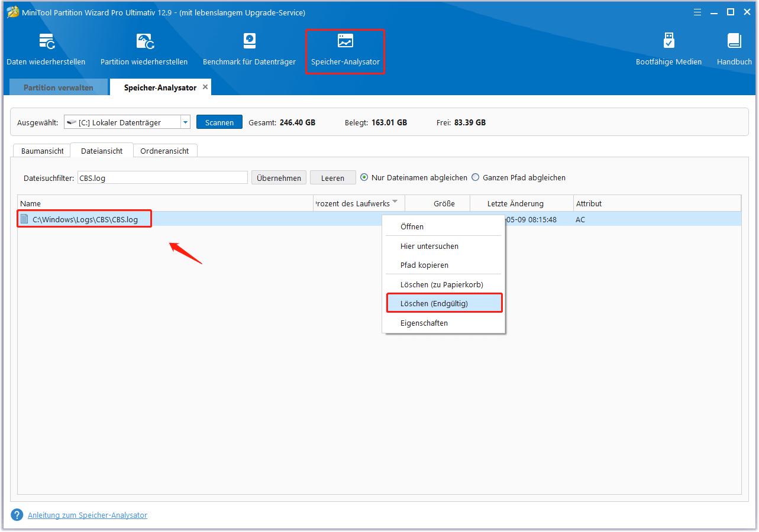Click the Übernehmen button

279,177
